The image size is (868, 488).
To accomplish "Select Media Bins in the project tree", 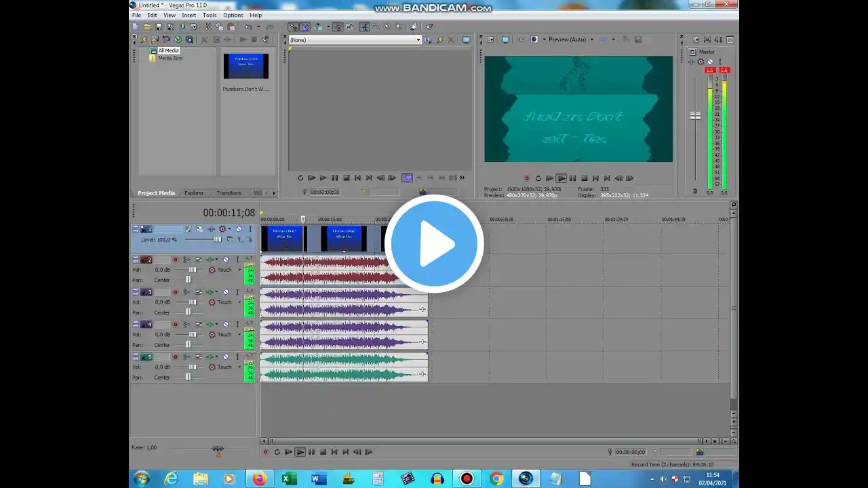I will [170, 58].
